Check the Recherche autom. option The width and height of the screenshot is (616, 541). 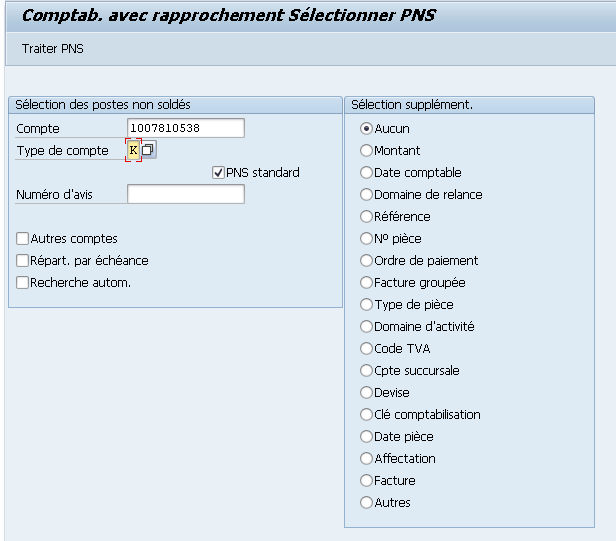(23, 282)
